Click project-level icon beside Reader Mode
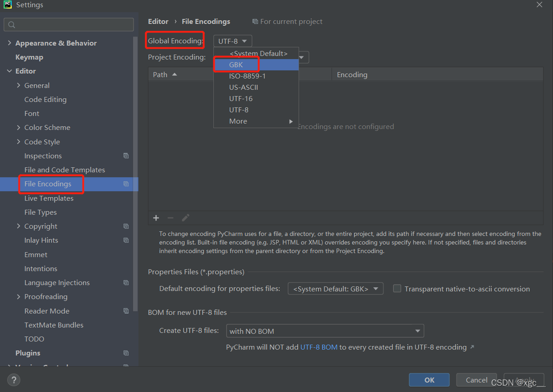553x392 pixels. pos(126,311)
